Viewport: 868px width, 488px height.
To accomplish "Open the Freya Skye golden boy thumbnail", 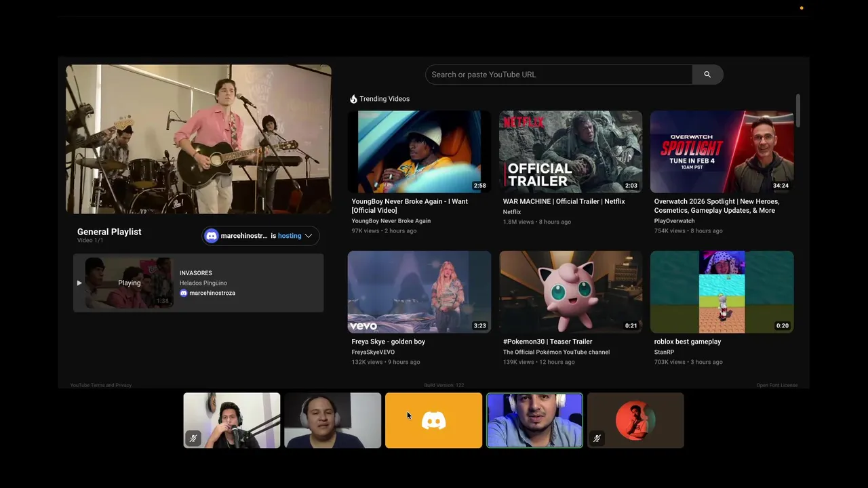I will [x=419, y=292].
